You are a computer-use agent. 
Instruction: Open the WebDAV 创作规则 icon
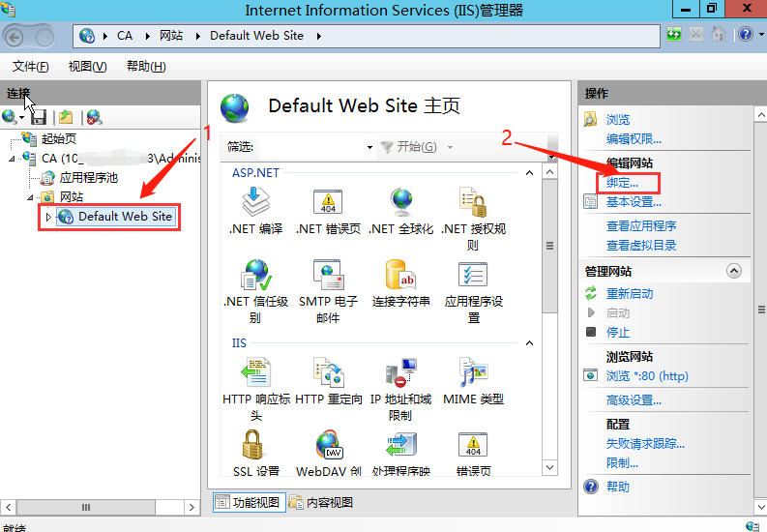coord(329,444)
